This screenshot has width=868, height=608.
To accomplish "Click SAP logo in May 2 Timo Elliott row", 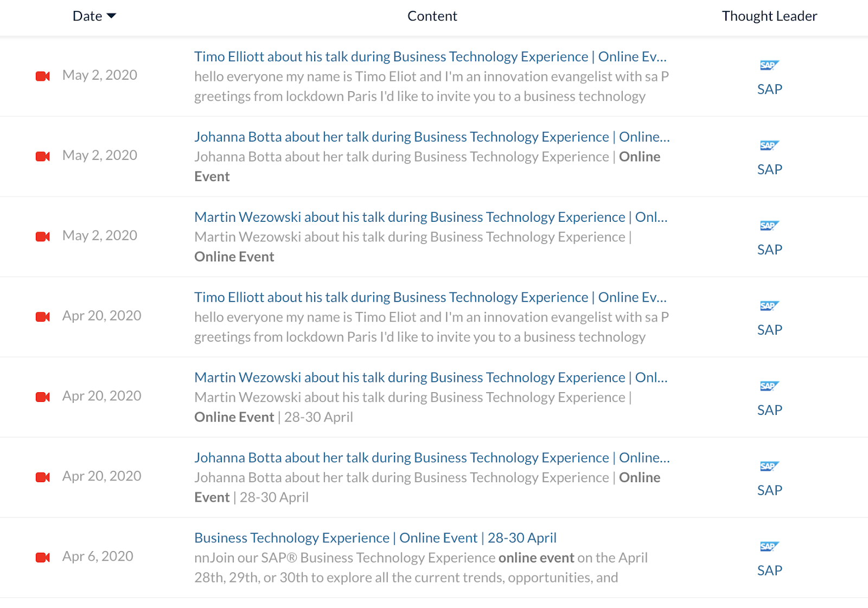I will [769, 66].
